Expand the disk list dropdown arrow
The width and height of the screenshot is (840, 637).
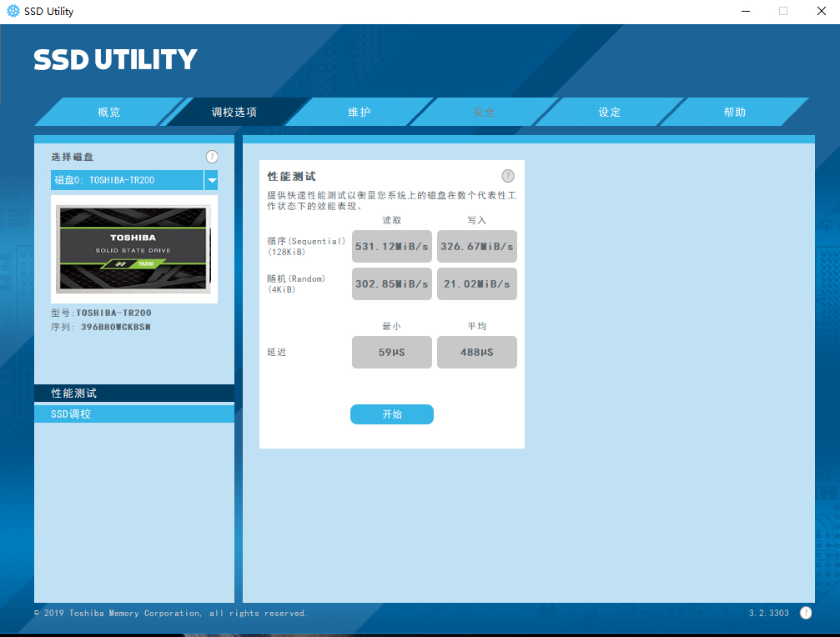[211, 180]
